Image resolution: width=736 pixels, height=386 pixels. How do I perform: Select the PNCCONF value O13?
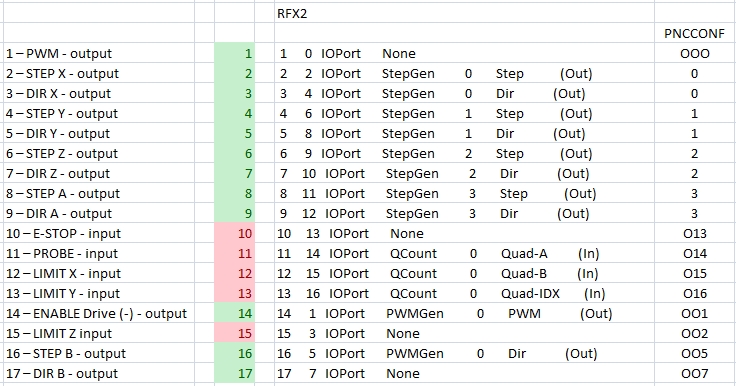click(x=695, y=233)
